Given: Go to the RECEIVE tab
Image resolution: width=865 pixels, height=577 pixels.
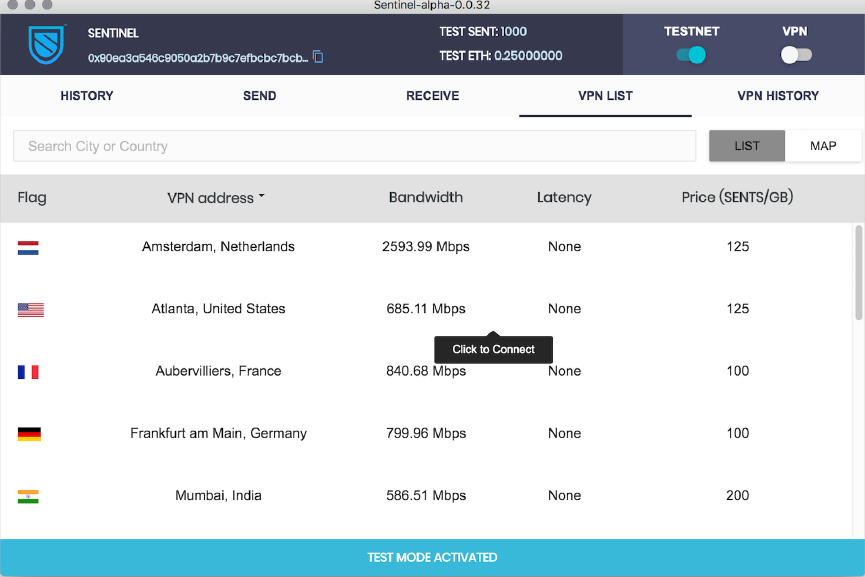Looking at the screenshot, I should pyautogui.click(x=432, y=95).
